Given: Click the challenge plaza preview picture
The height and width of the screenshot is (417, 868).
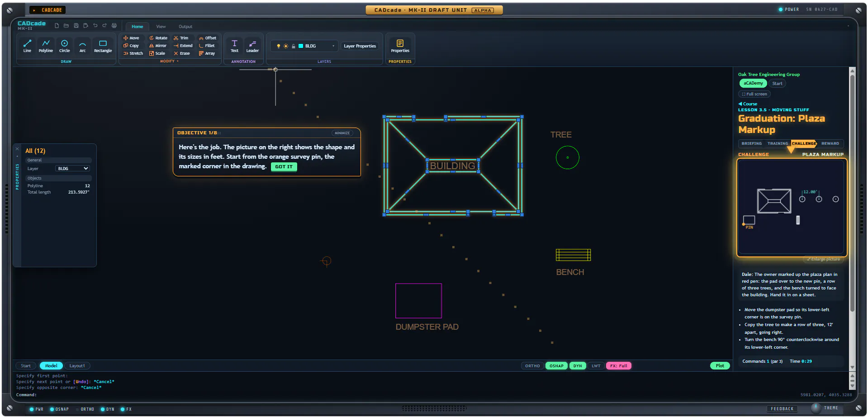Looking at the screenshot, I should (791, 208).
